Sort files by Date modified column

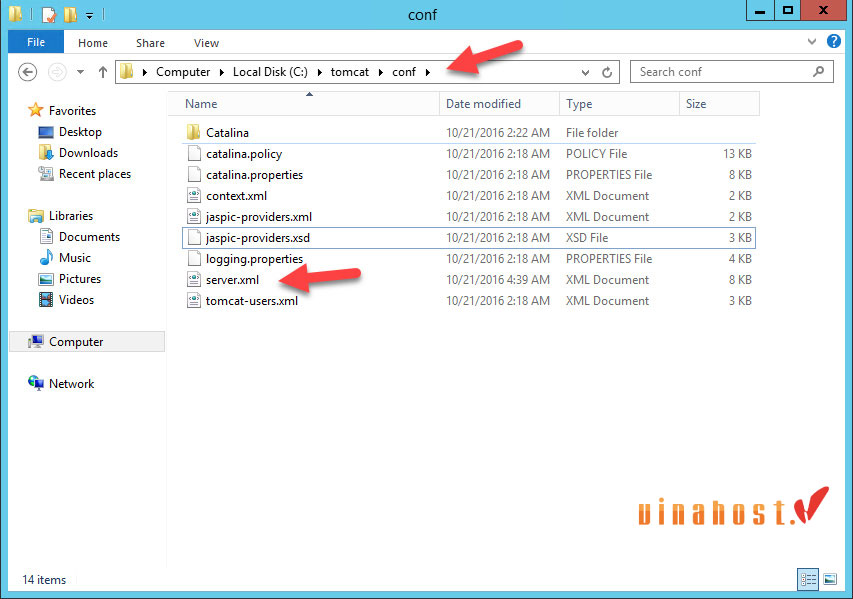483,104
